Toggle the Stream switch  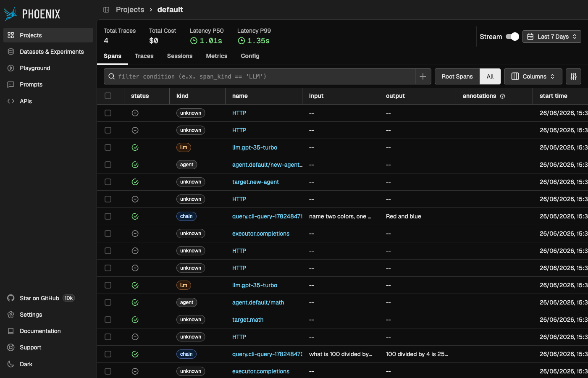512,37
